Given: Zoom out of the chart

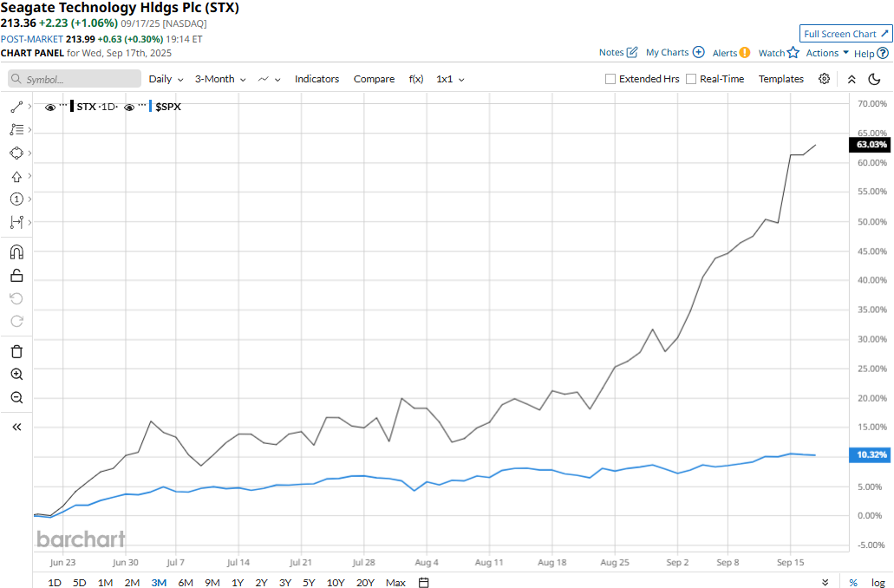Looking at the screenshot, I should pos(16,397).
